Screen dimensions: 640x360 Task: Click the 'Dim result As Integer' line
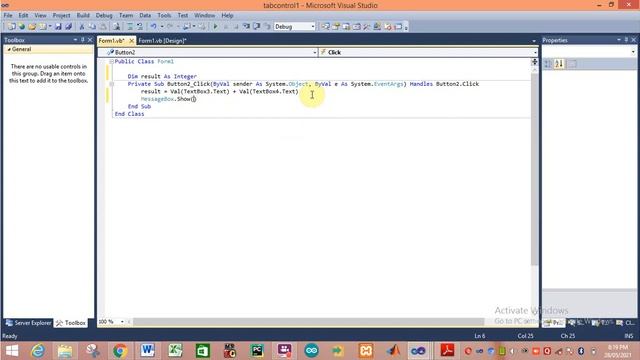pos(162,76)
